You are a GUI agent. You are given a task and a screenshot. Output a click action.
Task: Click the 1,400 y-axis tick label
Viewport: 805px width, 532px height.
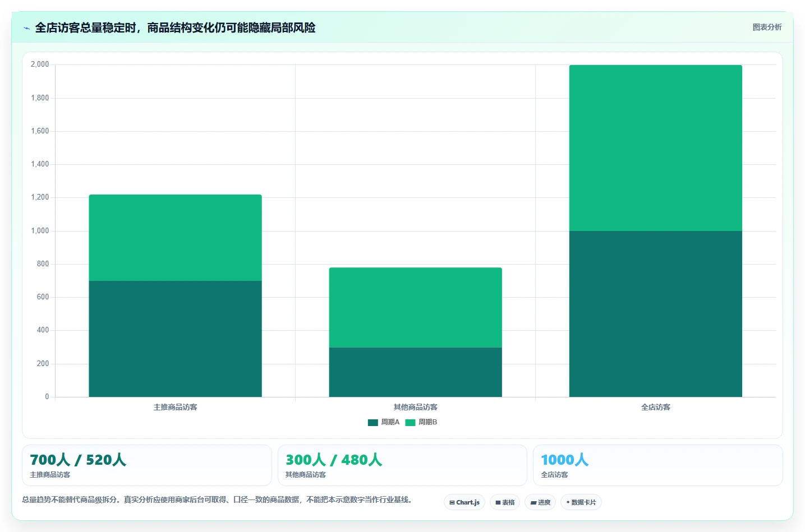[40, 164]
